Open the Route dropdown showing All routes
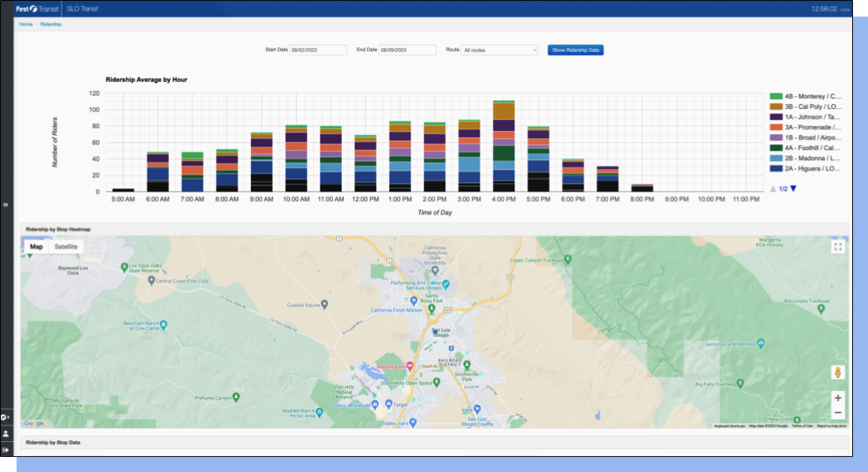This screenshot has width=868, height=472. 499,50
